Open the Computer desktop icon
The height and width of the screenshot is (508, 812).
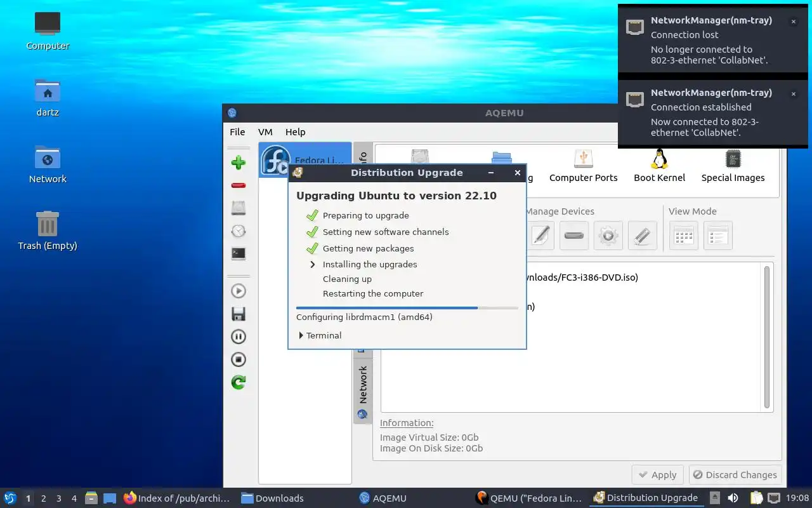(x=48, y=31)
